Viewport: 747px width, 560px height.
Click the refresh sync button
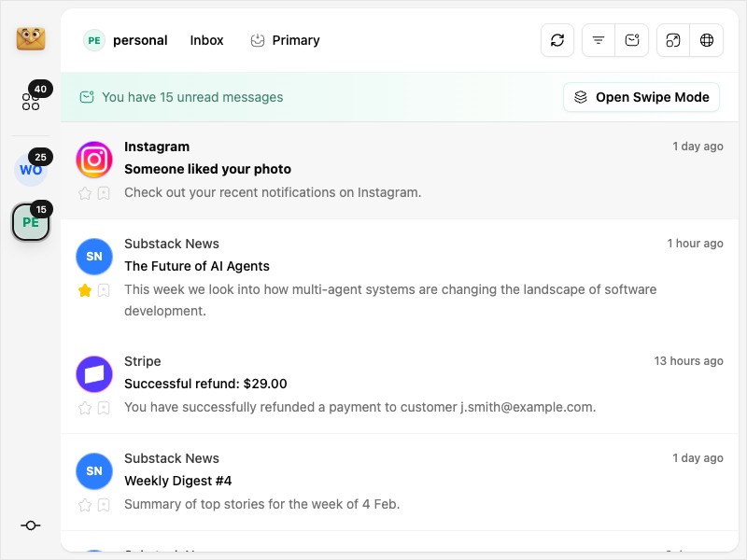[x=557, y=40]
